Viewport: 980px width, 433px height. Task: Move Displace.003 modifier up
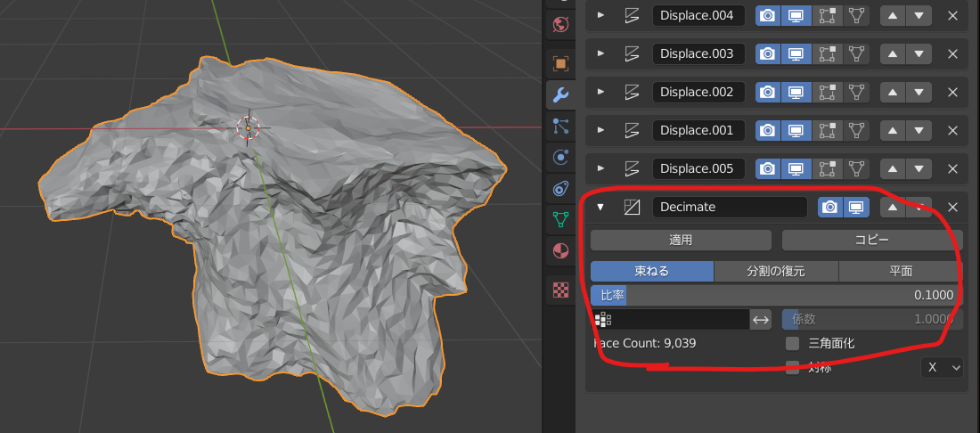coord(893,53)
